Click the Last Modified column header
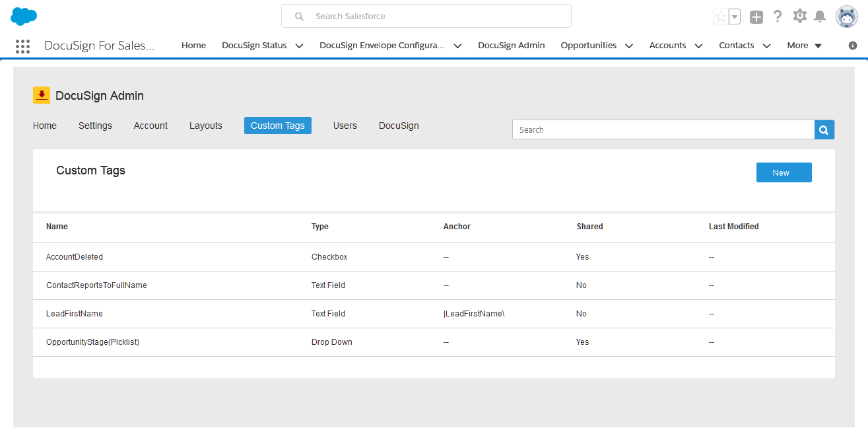This screenshot has width=868, height=438. [734, 227]
